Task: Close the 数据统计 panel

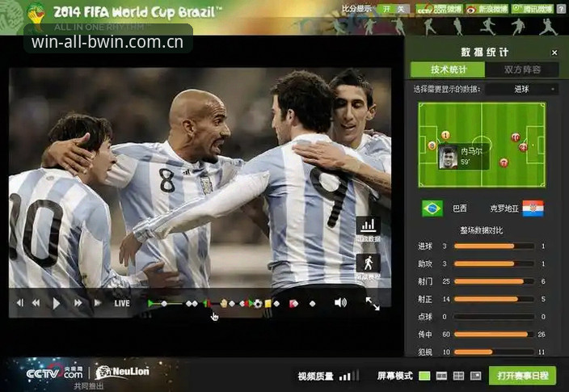Action: [x=554, y=53]
